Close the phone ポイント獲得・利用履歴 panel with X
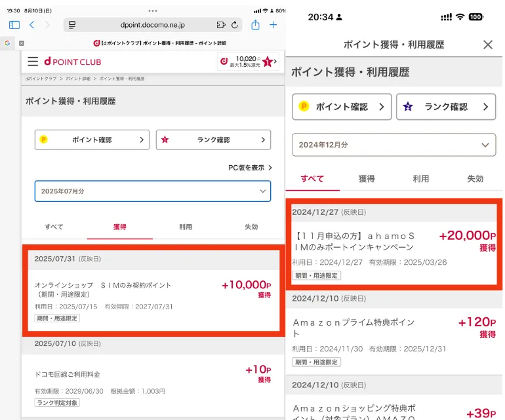Screen dimensions: 505x420 [488, 45]
